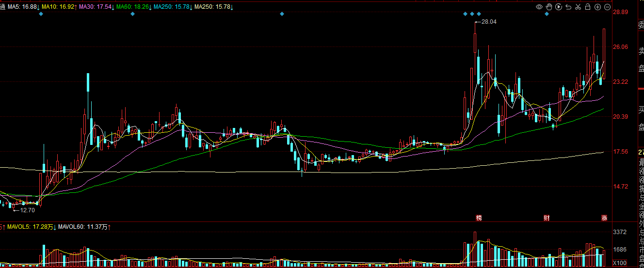
Task: Toggle the eye visibility icon in the chart toolbar
Action: (x=539, y=7)
